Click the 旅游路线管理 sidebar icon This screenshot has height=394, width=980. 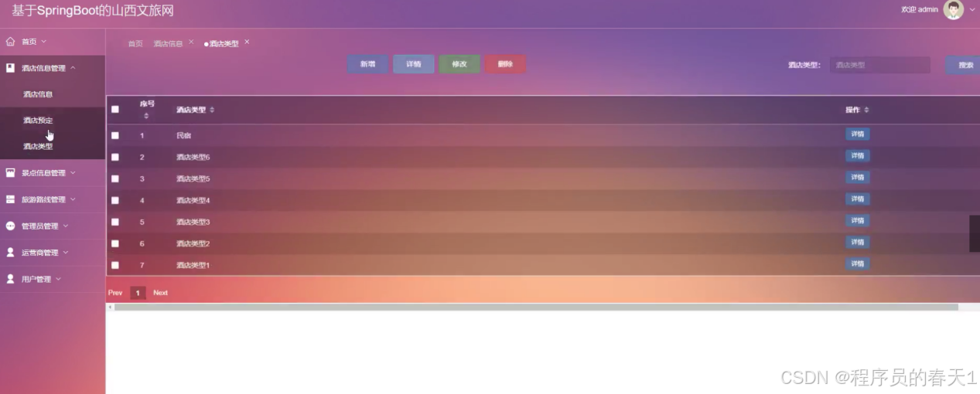(10, 199)
